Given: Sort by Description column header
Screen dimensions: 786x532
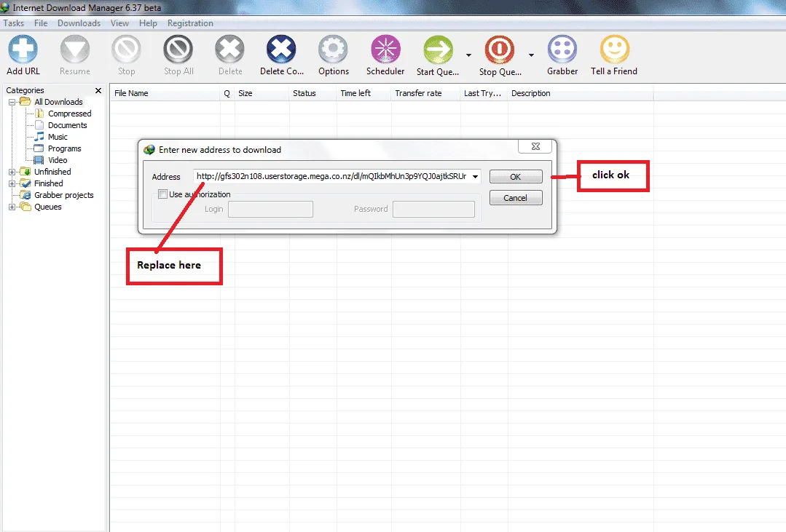Looking at the screenshot, I should [x=581, y=93].
